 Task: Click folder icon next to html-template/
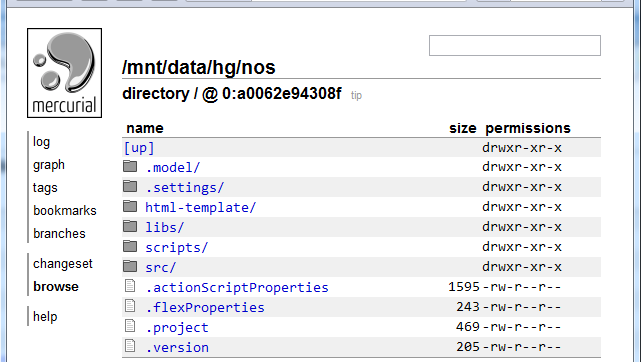coord(130,206)
